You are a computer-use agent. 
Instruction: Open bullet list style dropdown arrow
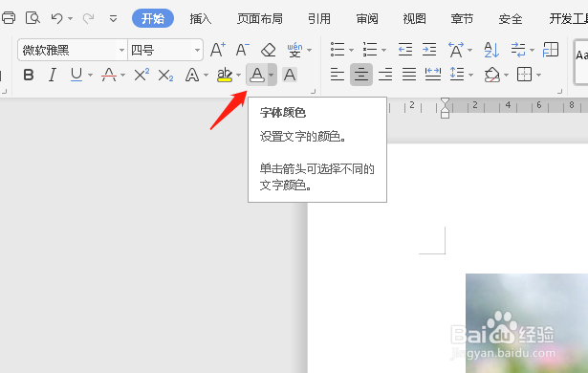pos(352,50)
